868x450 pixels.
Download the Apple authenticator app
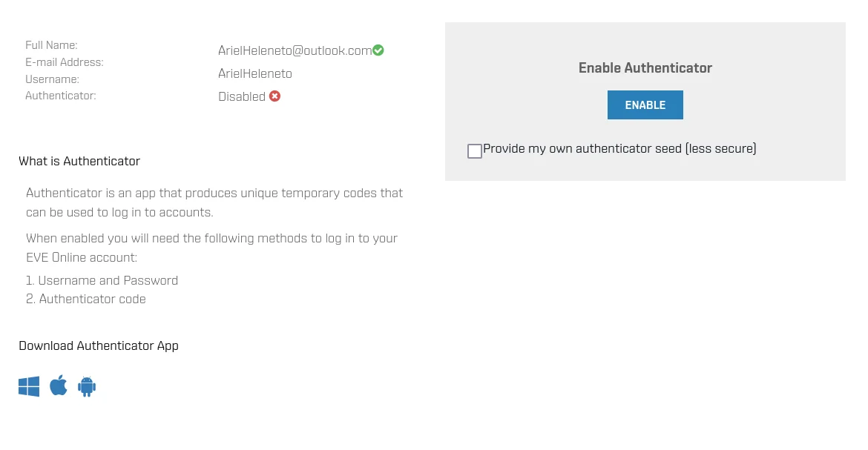coord(58,386)
